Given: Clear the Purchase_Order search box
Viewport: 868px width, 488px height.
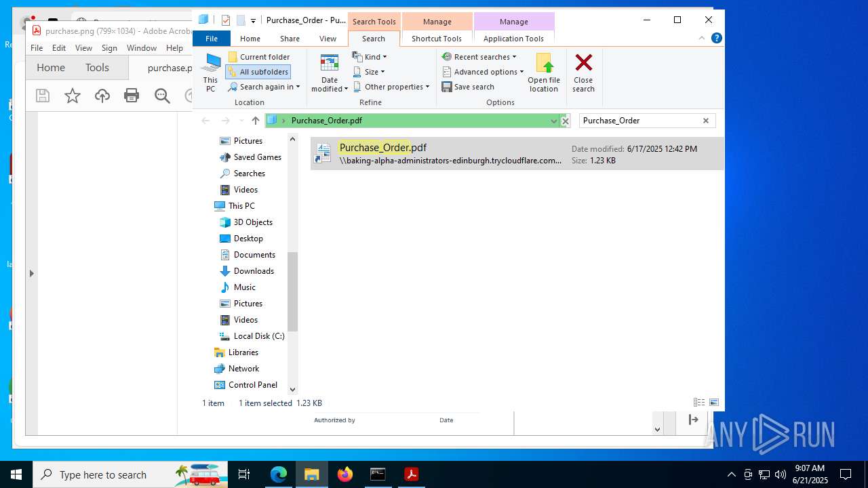Looking at the screenshot, I should [x=705, y=121].
